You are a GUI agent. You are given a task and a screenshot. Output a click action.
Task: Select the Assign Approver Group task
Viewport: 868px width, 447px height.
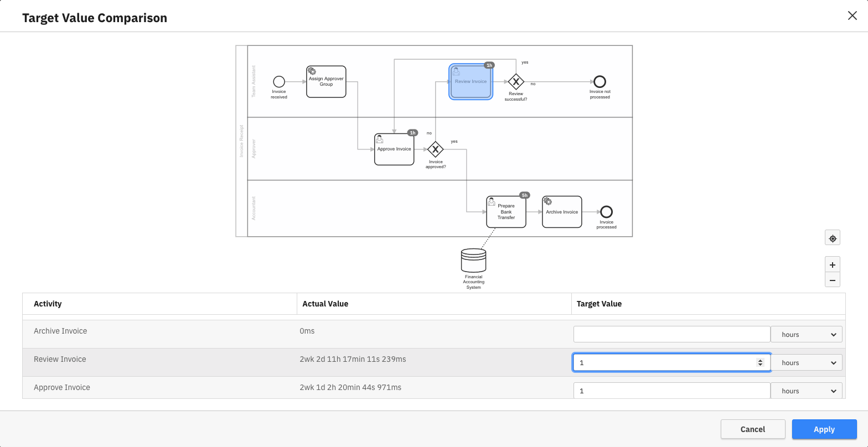(x=326, y=82)
